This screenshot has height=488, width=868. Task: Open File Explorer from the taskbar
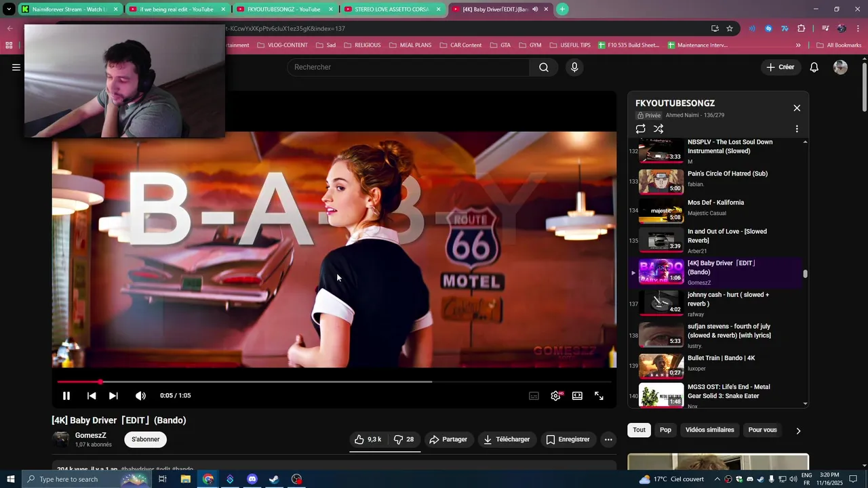185,479
